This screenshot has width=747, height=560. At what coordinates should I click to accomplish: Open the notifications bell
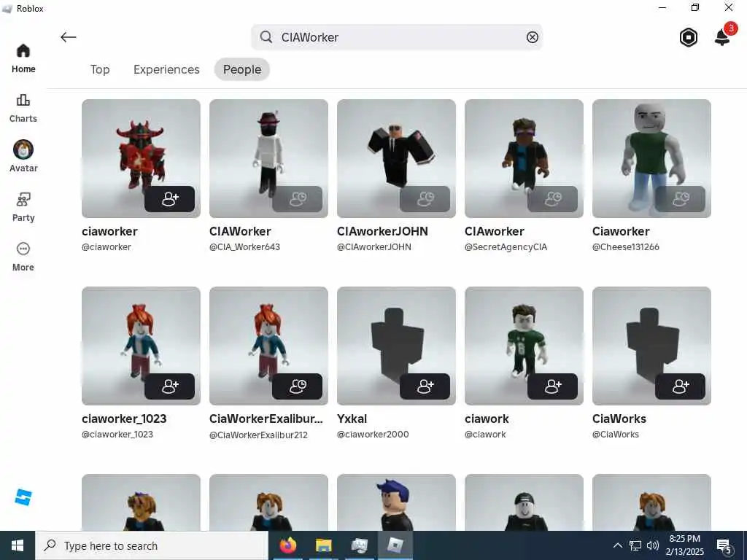tap(722, 37)
